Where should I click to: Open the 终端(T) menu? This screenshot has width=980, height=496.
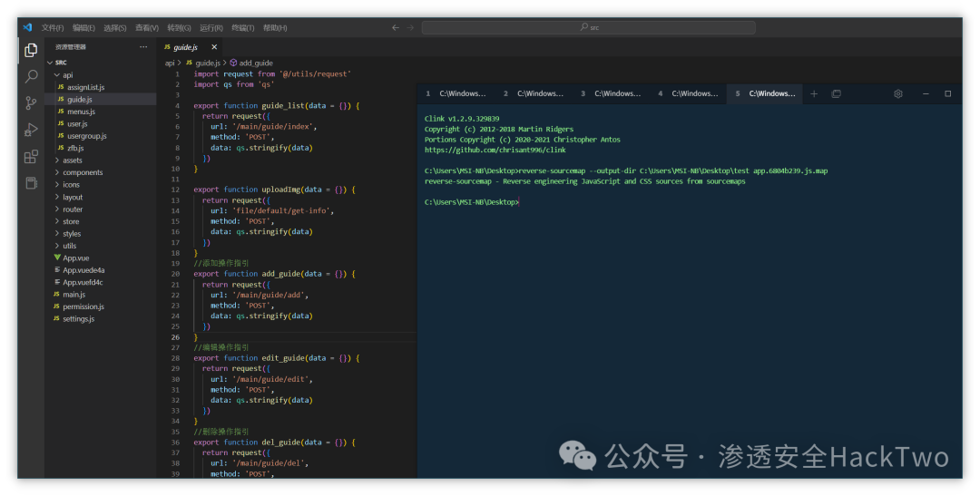243,27
